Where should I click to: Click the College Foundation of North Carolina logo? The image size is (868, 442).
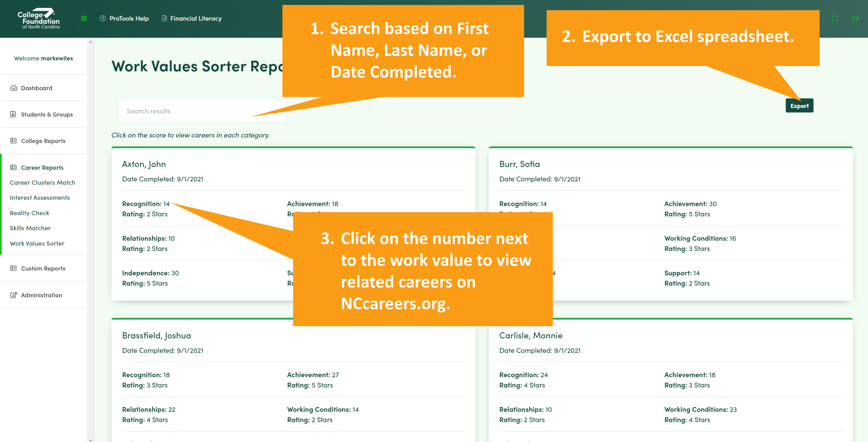pyautogui.click(x=39, y=18)
